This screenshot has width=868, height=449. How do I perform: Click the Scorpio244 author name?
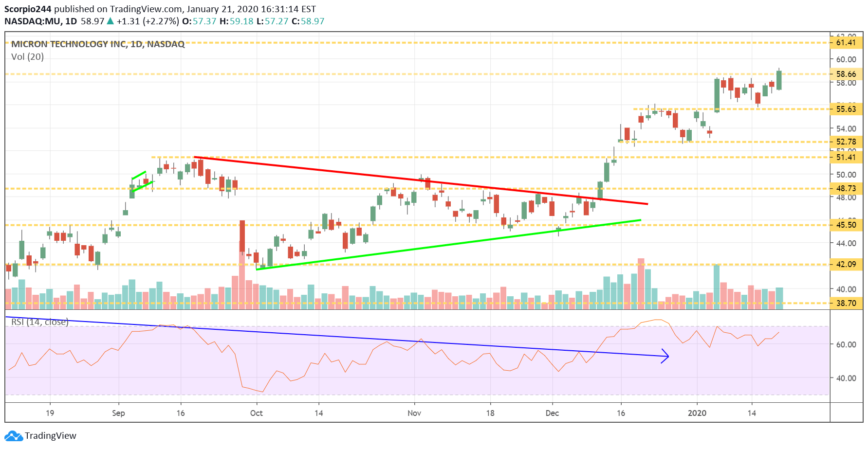[28, 9]
